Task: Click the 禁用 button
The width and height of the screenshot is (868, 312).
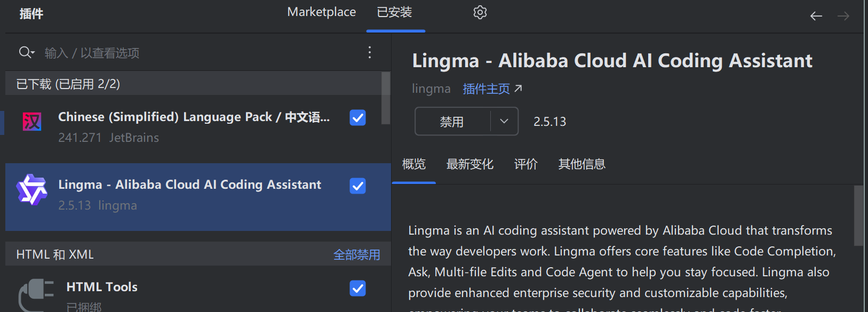Action: pos(452,121)
